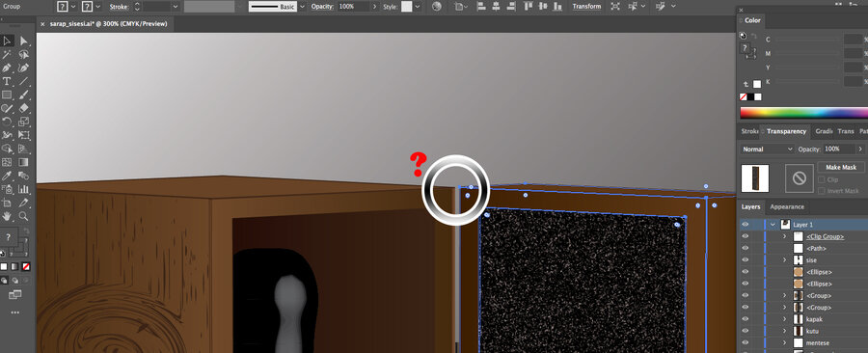Select the Magic Wand tool
The width and height of the screenshot is (868, 353).
7,54
